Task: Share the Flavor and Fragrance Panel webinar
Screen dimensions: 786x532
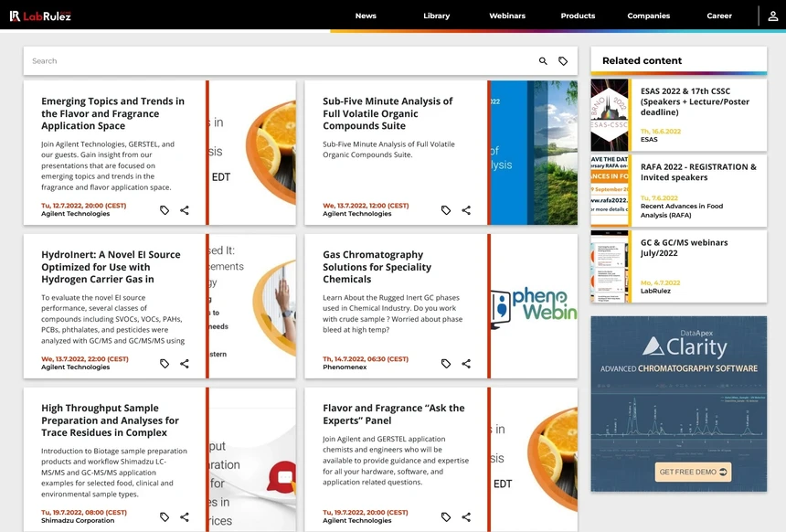Action: (466, 517)
